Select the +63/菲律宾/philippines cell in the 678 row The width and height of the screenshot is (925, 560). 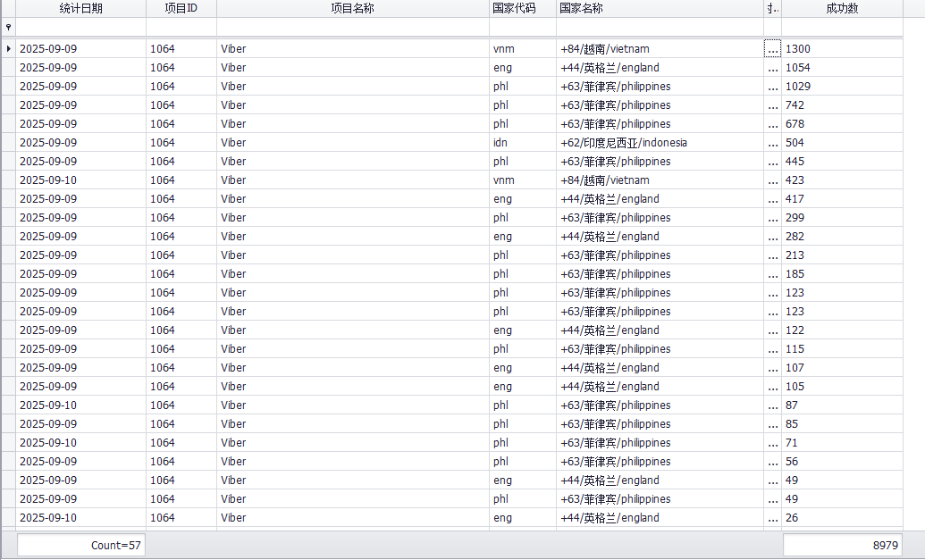pos(660,124)
